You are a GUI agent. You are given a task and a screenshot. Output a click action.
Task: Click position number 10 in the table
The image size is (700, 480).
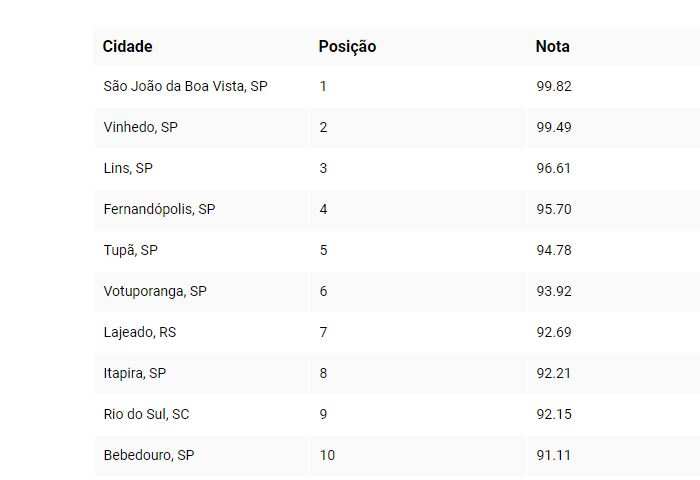[x=328, y=455]
